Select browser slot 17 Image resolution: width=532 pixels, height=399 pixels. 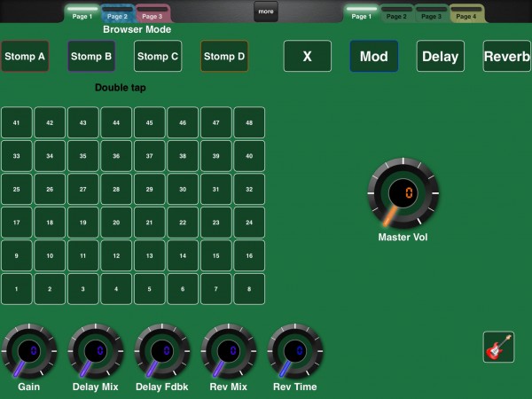coord(17,223)
